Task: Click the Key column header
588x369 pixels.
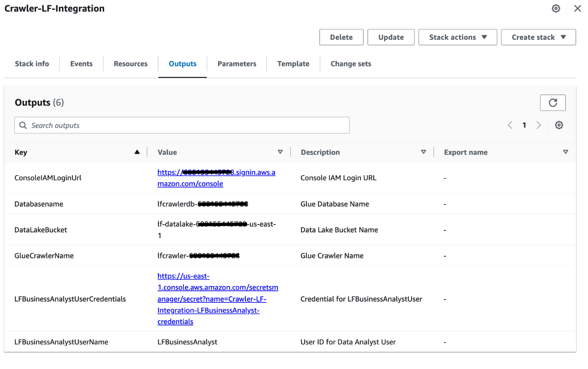Action: point(21,152)
